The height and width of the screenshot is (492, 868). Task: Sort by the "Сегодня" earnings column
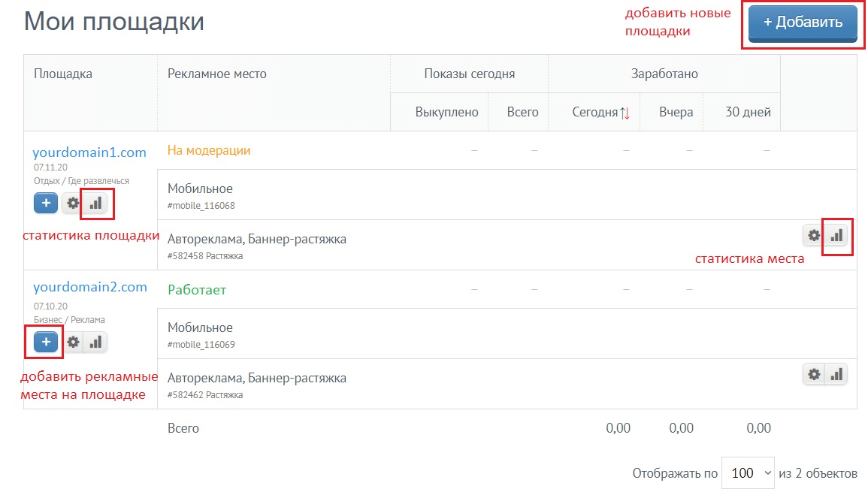click(600, 113)
